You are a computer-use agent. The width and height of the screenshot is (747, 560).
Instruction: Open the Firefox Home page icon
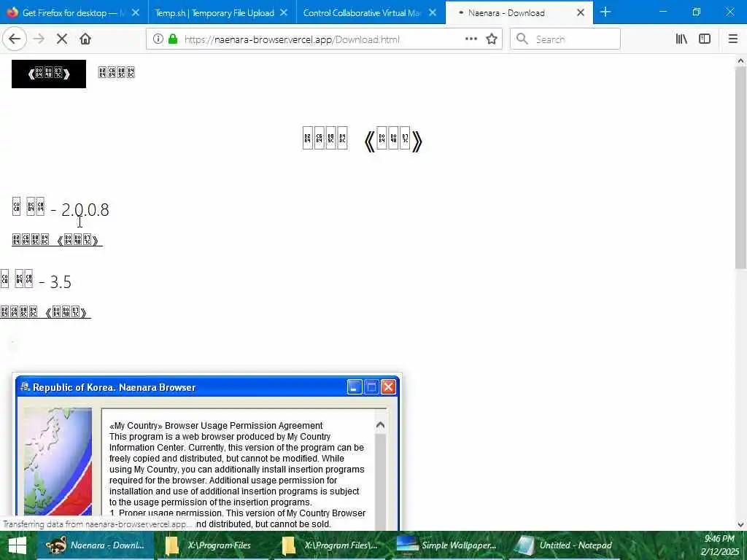point(85,39)
